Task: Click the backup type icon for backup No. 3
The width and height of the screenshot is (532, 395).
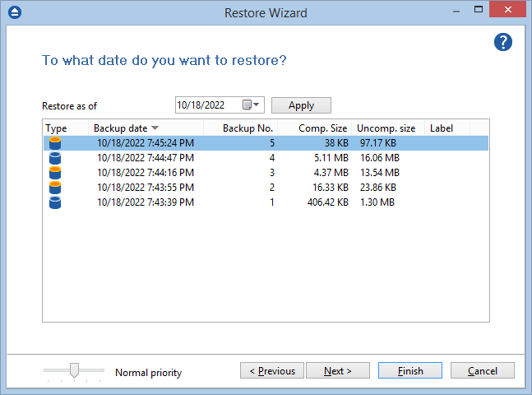Action: click(55, 172)
